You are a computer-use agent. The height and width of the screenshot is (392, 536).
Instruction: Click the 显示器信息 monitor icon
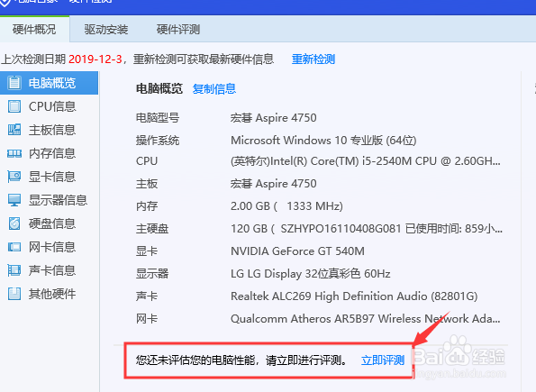14,200
